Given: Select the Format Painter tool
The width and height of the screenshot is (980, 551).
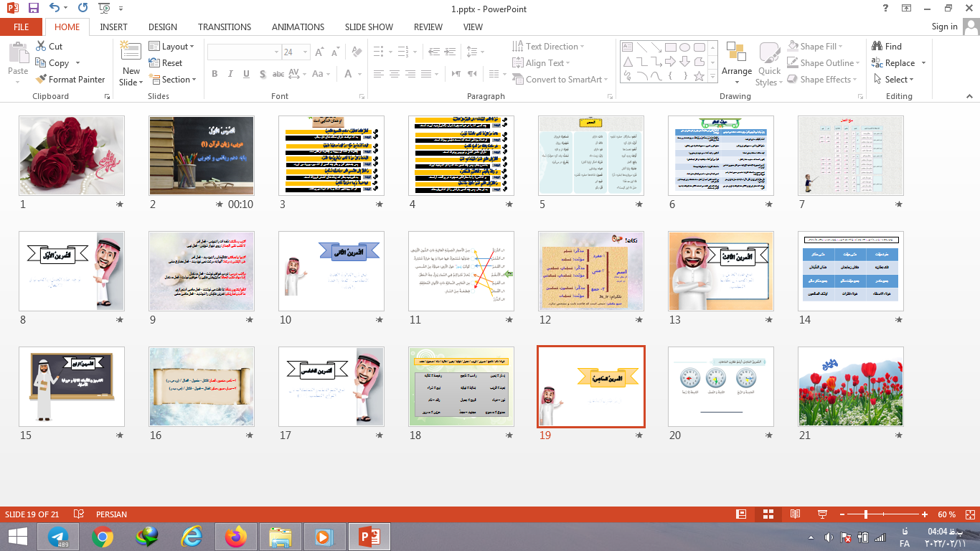Looking at the screenshot, I should [70, 80].
